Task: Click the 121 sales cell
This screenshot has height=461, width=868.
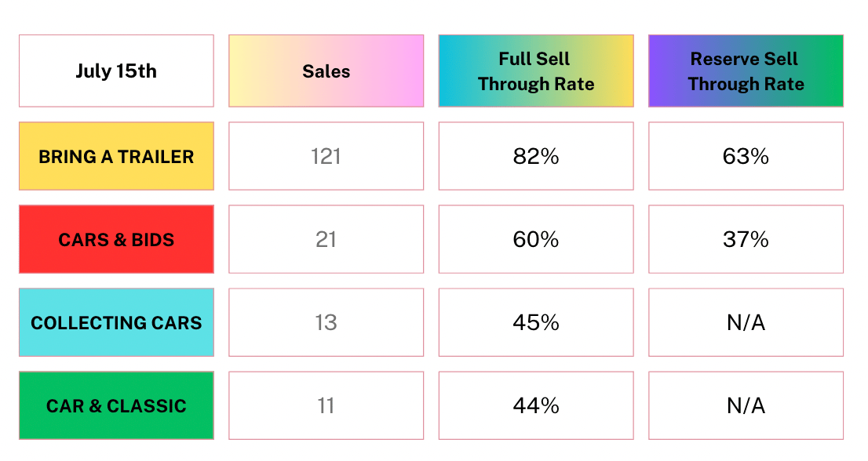Action: click(x=326, y=156)
